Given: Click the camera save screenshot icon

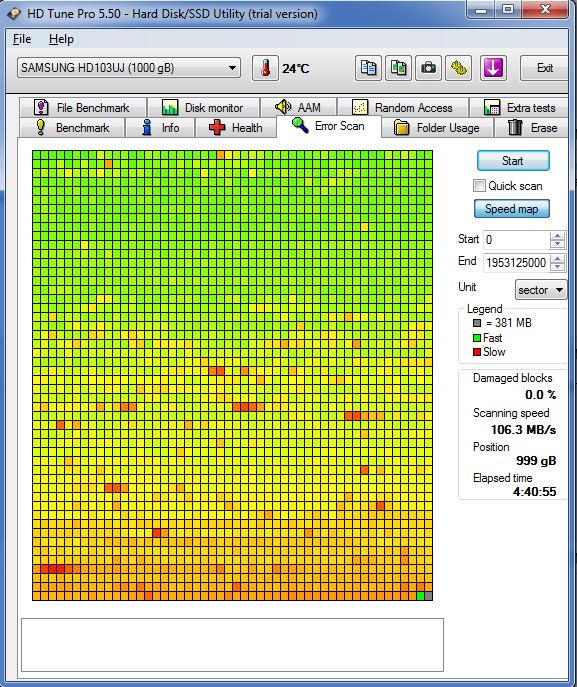Looking at the screenshot, I should click(x=428, y=68).
